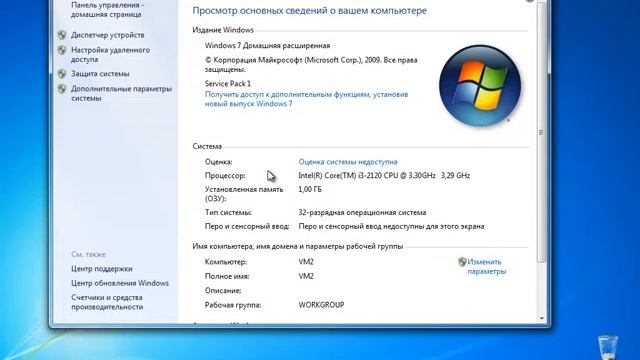Screen dimensions: 640x360
Task: Select the text Service Pack 1
Action: coord(228,84)
